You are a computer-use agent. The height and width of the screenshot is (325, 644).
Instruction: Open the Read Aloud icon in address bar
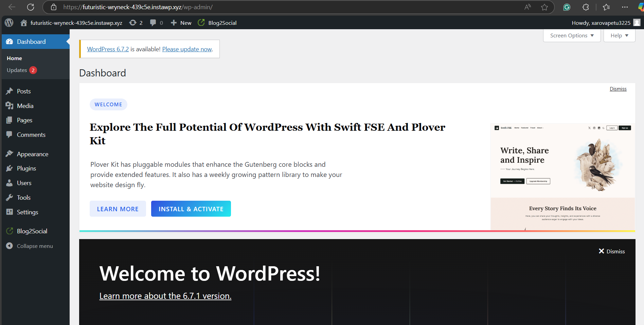(527, 7)
